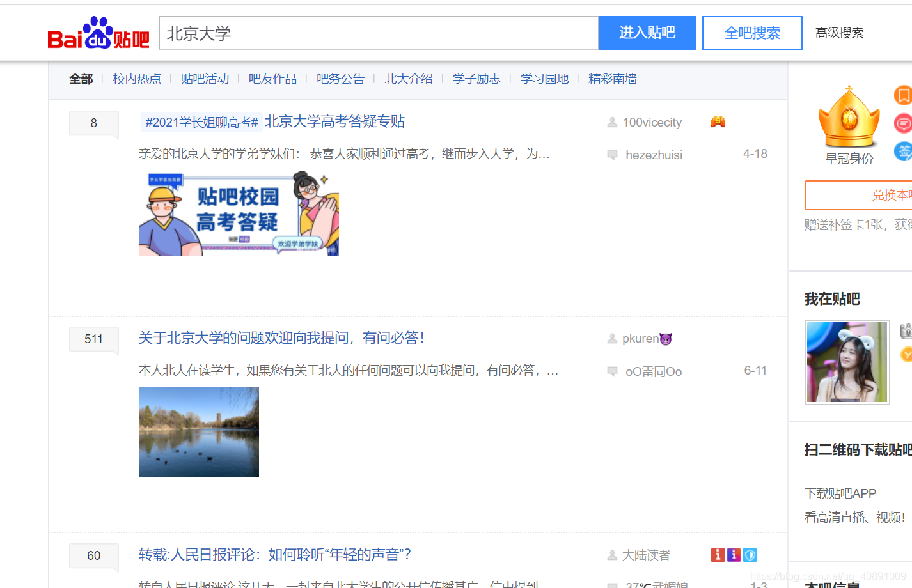This screenshot has height=588, width=912.
Task: Click user icon next to pkuren
Action: tap(612, 339)
